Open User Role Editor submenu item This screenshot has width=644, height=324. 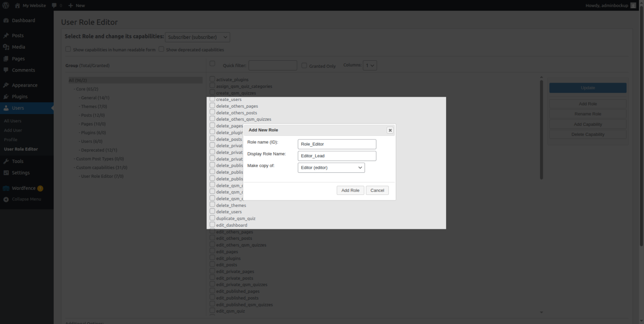21,149
